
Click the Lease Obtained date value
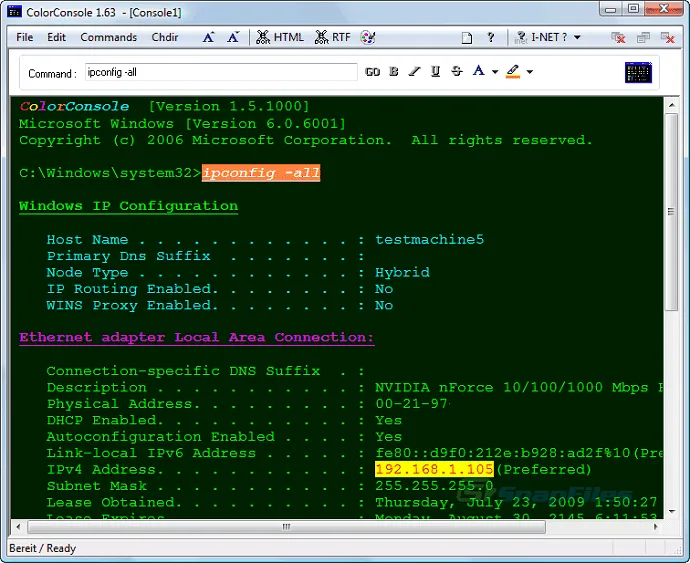[516, 502]
